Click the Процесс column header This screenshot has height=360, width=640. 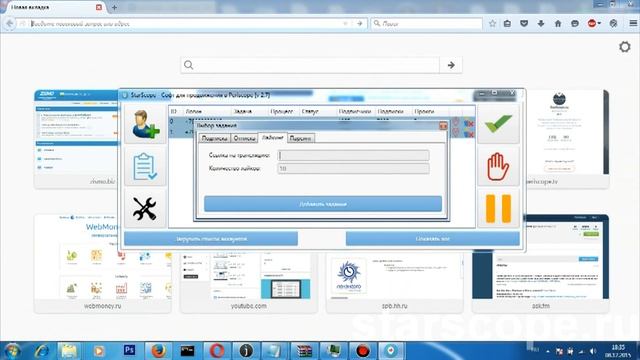pyautogui.click(x=283, y=111)
